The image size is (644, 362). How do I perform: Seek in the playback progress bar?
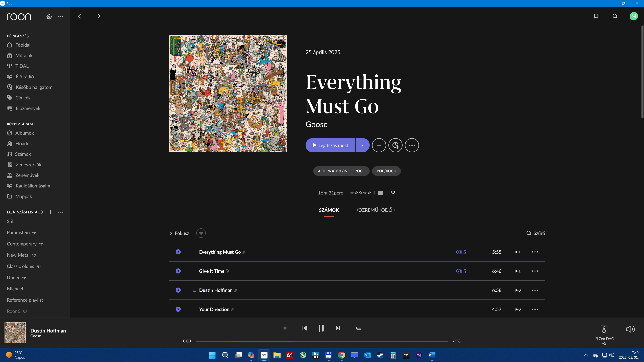(322, 341)
